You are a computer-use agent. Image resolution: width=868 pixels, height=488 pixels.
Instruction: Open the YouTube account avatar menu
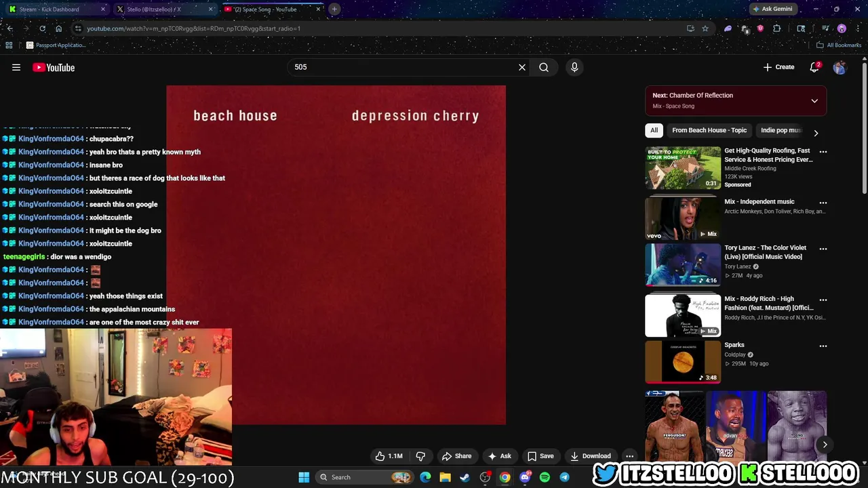tap(840, 67)
